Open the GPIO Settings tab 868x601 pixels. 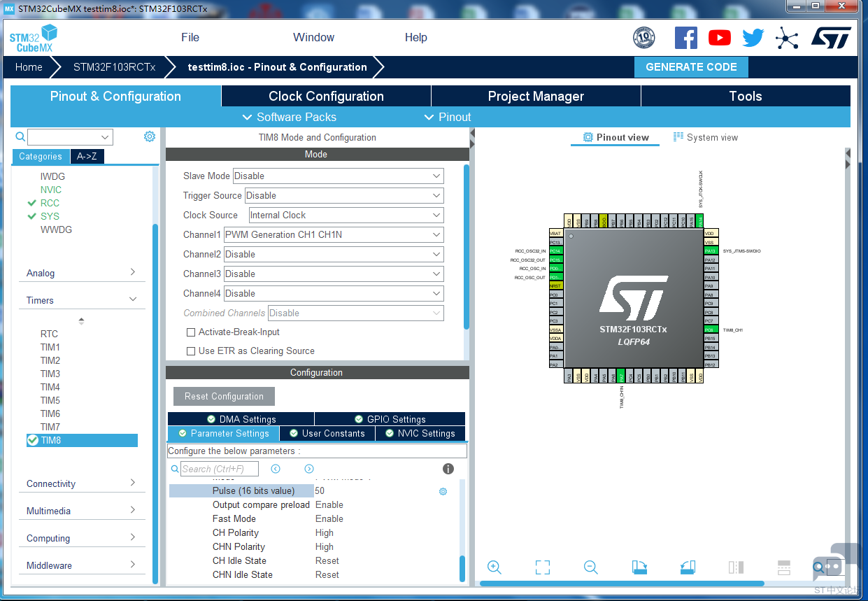coord(390,419)
